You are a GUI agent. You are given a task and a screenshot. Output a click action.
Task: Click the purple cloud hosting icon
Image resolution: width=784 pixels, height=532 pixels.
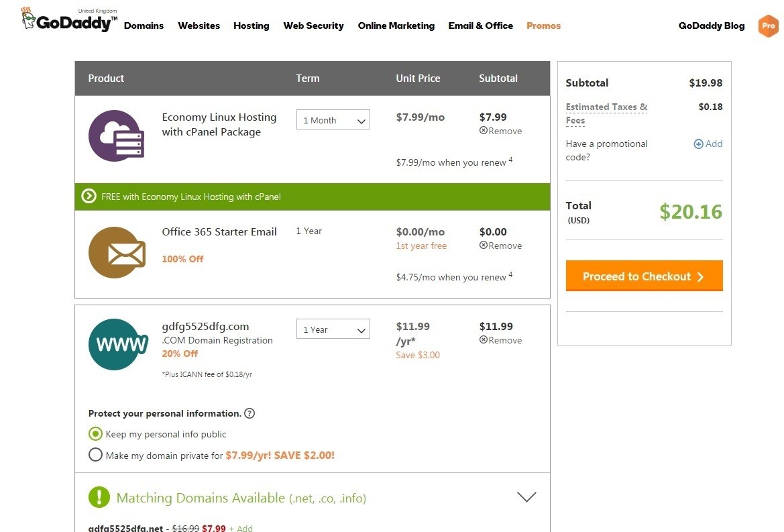coord(117,136)
